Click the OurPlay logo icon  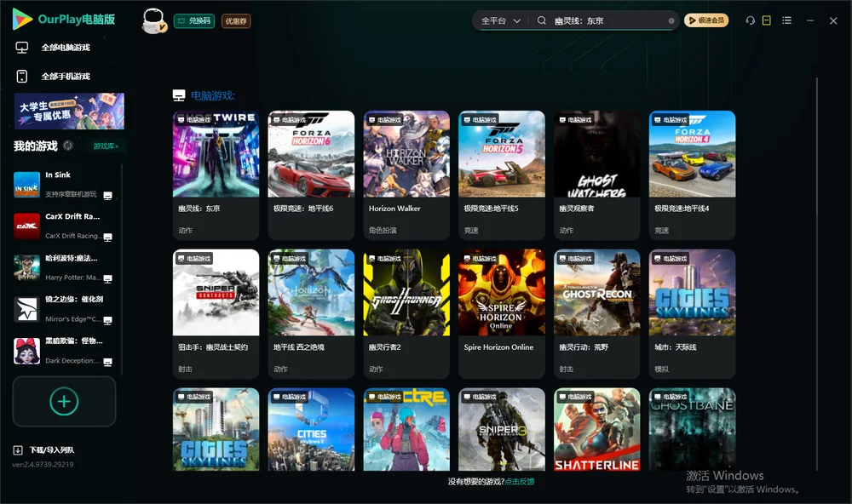(22, 19)
